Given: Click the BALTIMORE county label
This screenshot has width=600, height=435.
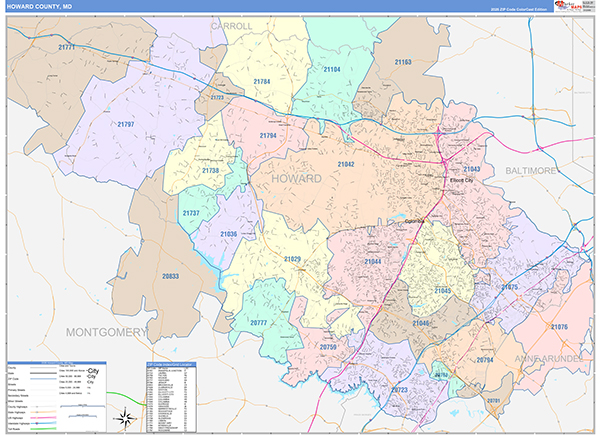Looking at the screenshot, I should click(531, 171).
